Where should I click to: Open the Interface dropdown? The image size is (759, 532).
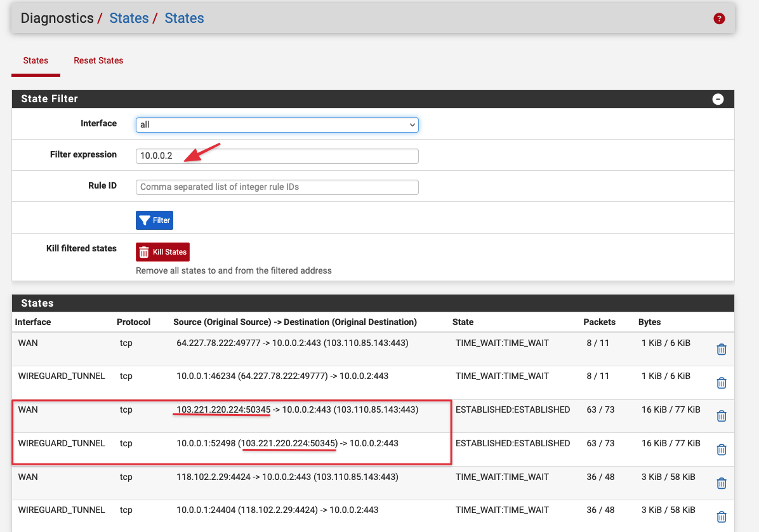pyautogui.click(x=277, y=125)
